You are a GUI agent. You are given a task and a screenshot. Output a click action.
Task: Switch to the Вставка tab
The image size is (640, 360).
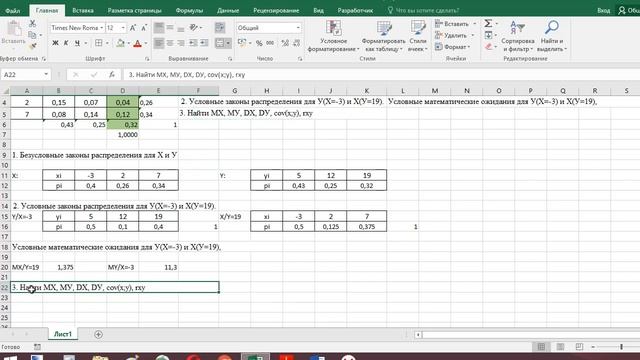point(83,10)
